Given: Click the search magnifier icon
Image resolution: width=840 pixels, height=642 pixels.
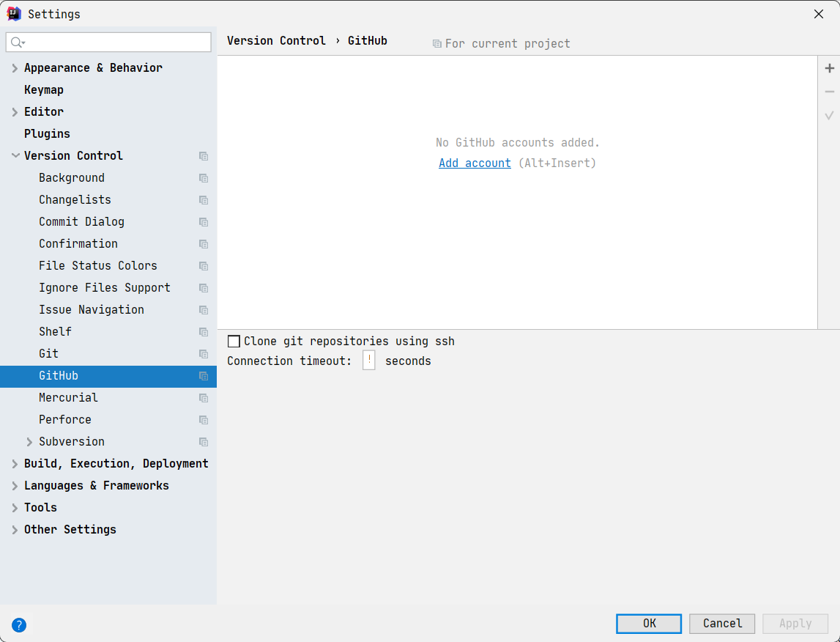Looking at the screenshot, I should [18, 43].
